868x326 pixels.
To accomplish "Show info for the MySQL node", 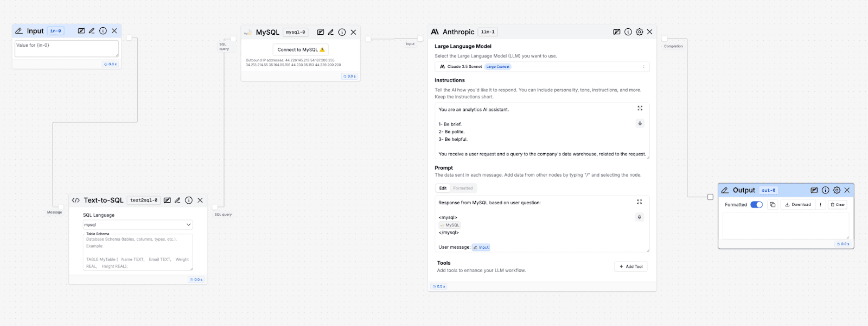I will click(342, 32).
